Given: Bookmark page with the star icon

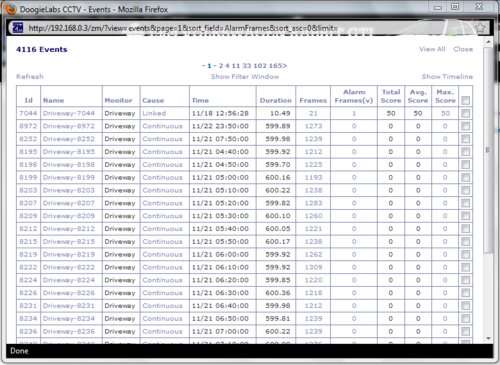Looking at the screenshot, I should [x=480, y=28].
